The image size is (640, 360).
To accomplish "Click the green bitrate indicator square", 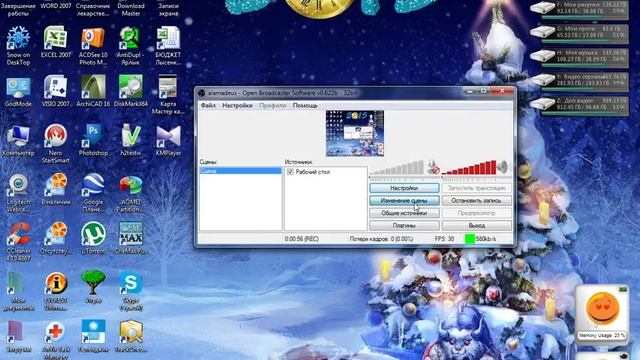I will pyautogui.click(x=470, y=239).
